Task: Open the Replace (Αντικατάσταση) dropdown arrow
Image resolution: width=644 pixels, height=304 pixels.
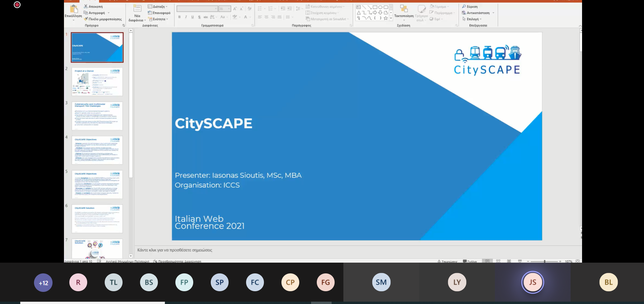Action: click(x=493, y=13)
